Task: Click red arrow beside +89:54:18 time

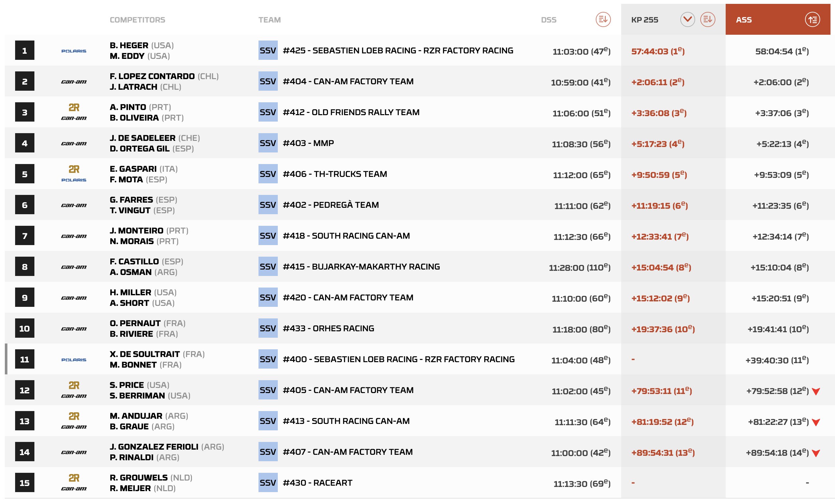Action: 816,453
